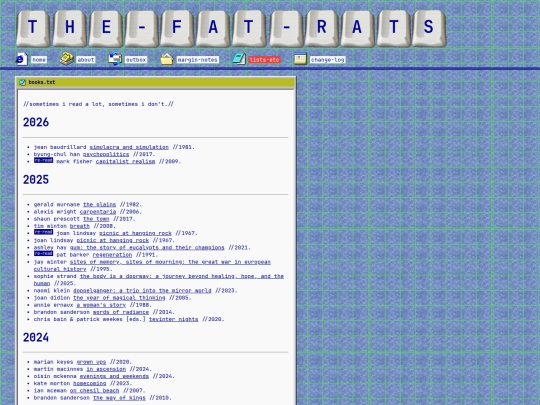Click the author name naomi klein
Viewport: 540px width, 405px height.
pos(52,291)
